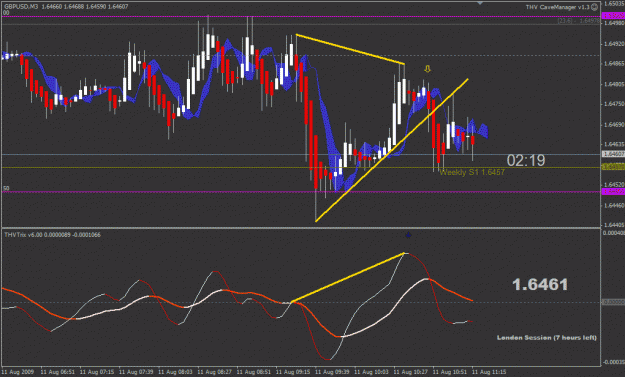
Task: Click the (23.6) - 1.64978 Fibonacci label
Action: (578, 20)
